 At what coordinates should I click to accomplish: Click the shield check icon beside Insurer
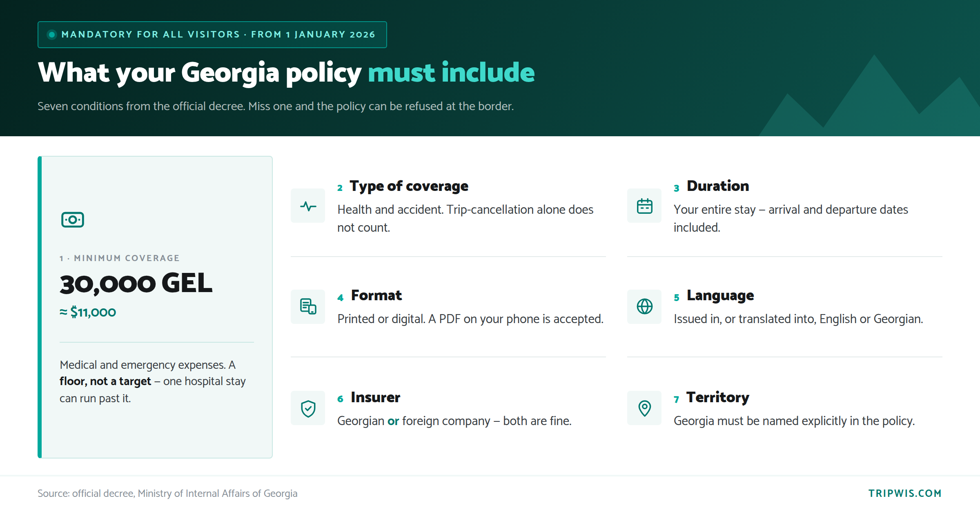(308, 408)
